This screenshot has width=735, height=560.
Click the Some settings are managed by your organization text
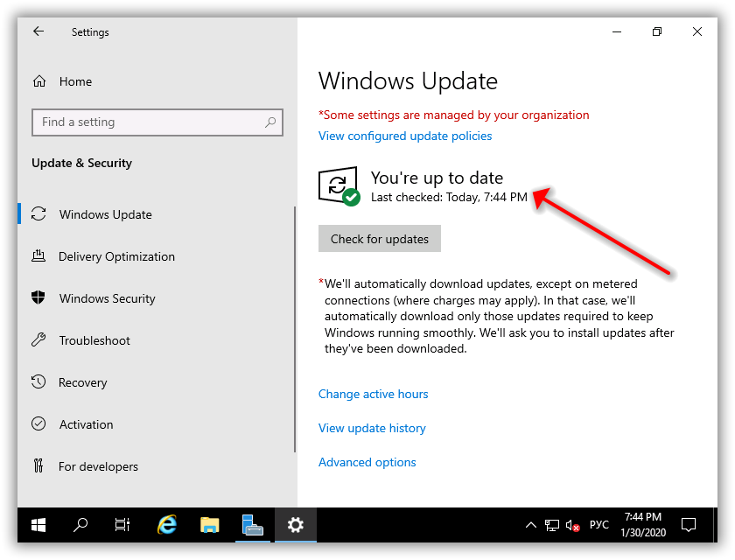454,115
